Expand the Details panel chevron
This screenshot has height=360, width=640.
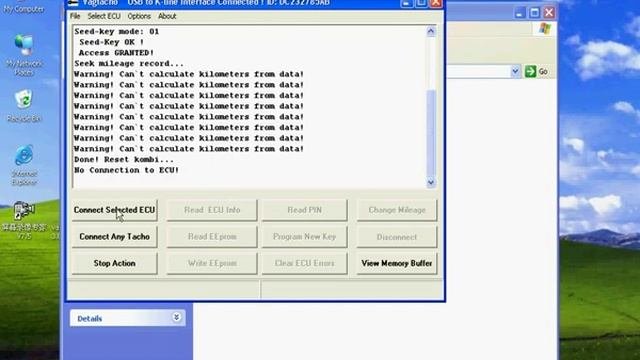(x=176, y=318)
